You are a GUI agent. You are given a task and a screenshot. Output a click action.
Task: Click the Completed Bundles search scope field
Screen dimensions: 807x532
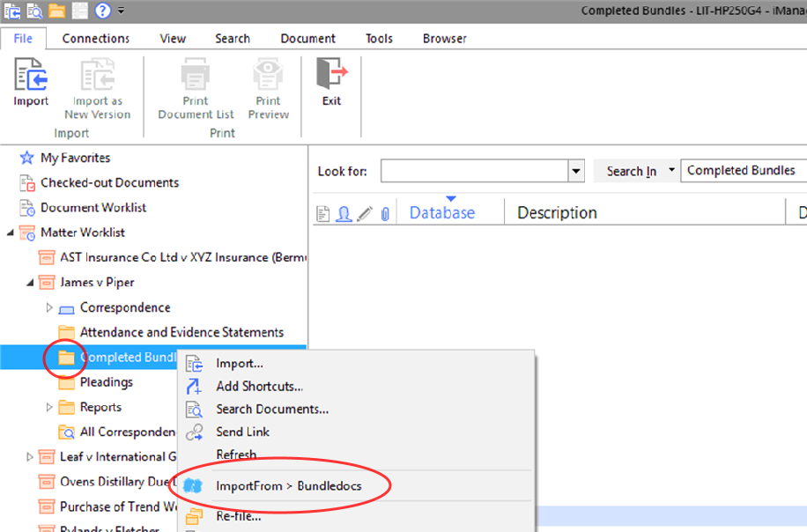744,171
